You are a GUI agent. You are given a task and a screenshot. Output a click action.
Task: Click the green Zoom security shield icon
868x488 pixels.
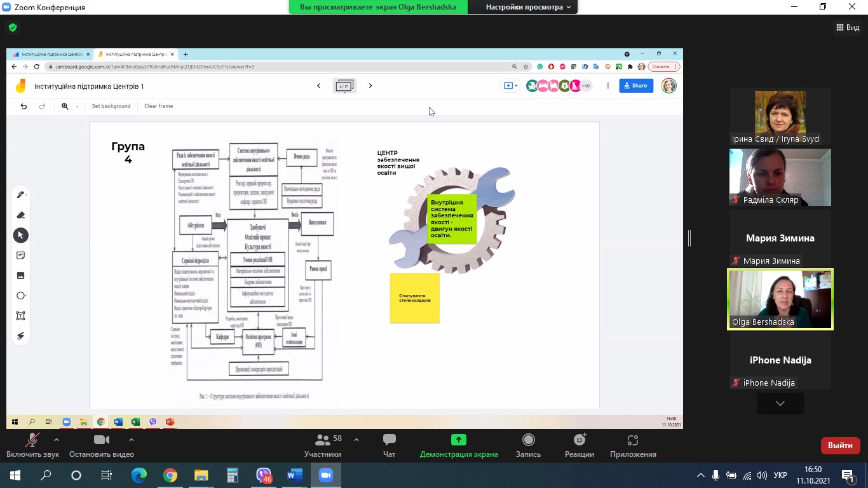(x=13, y=27)
